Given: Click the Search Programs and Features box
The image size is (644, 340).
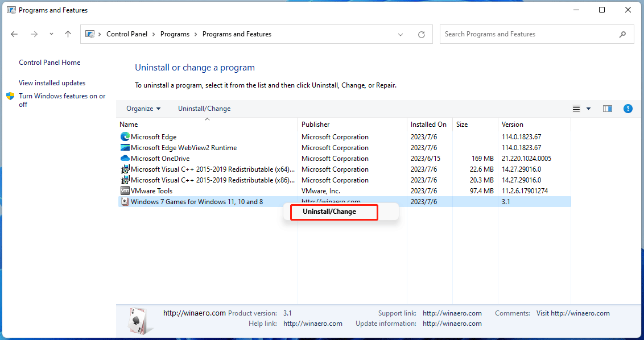Looking at the screenshot, I should pyautogui.click(x=537, y=34).
